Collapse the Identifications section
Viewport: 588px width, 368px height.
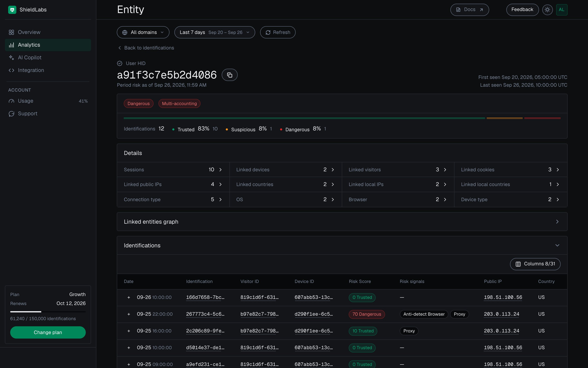[x=342, y=245]
